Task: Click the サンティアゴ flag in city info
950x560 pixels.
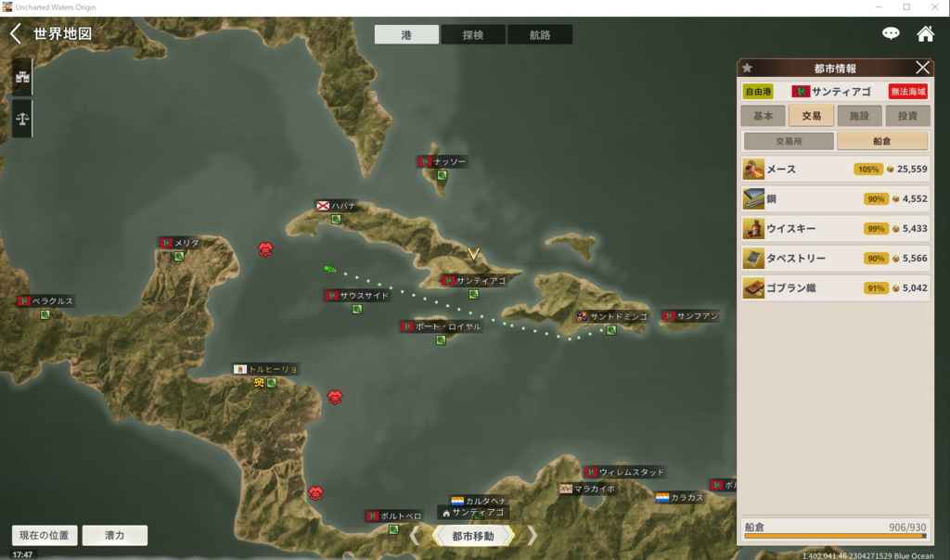Action: click(x=801, y=92)
